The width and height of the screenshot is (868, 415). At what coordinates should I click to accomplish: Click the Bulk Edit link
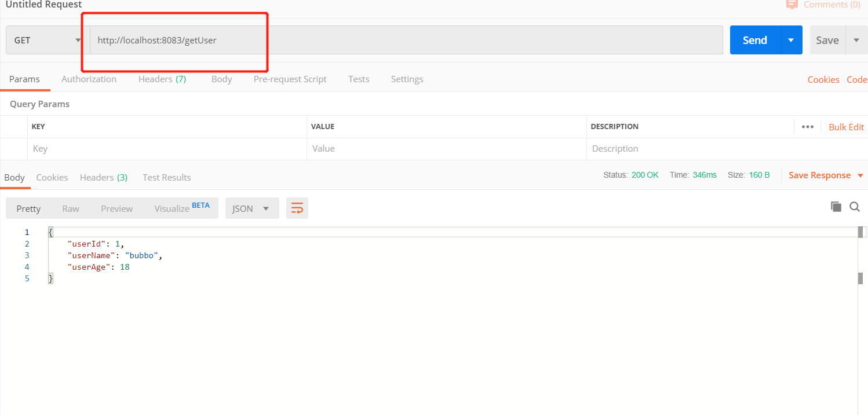pos(847,127)
